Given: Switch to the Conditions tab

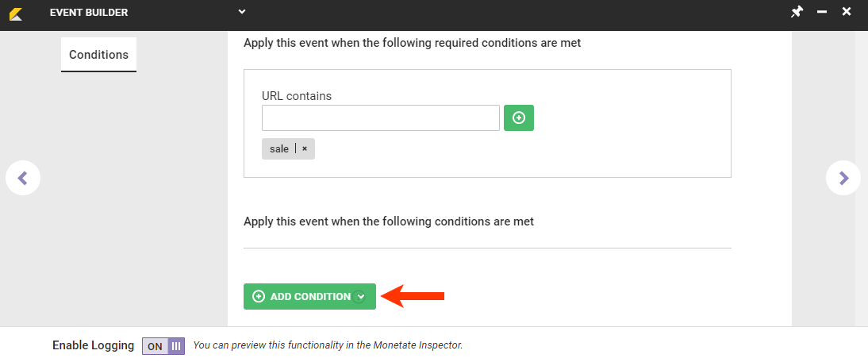Looking at the screenshot, I should 98,55.
